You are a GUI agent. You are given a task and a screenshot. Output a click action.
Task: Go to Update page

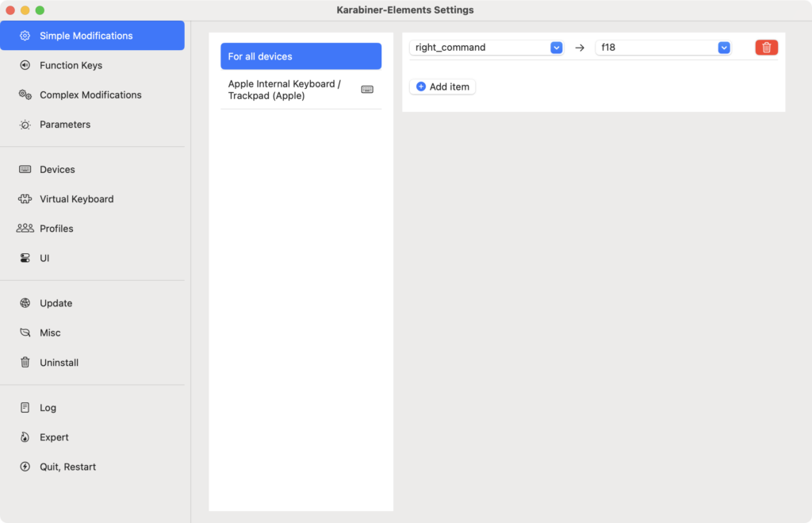coord(92,303)
